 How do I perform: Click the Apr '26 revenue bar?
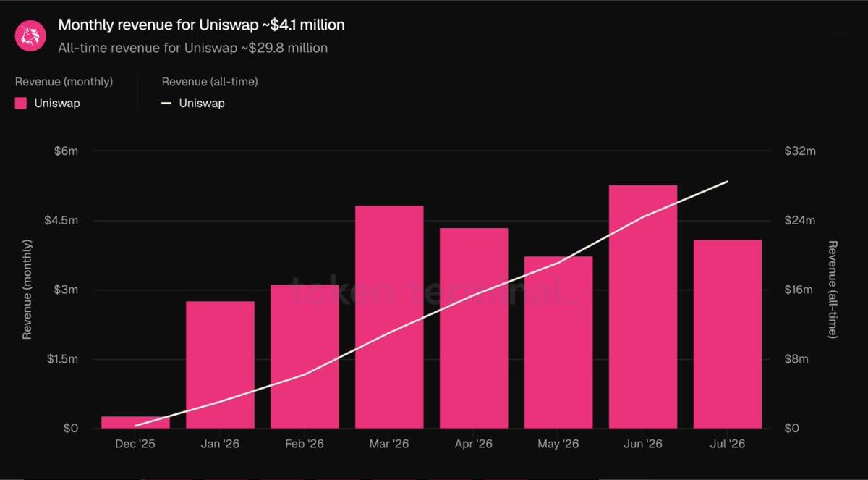474,328
